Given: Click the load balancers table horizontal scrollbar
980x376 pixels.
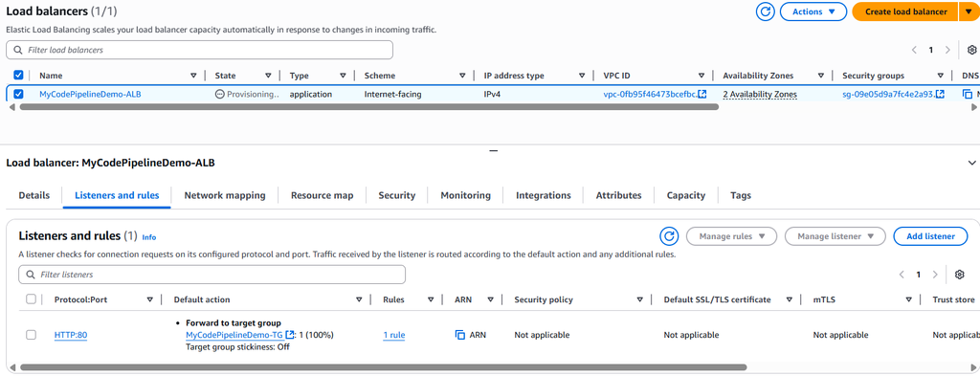Looking at the screenshot, I should pyautogui.click(x=368, y=107).
